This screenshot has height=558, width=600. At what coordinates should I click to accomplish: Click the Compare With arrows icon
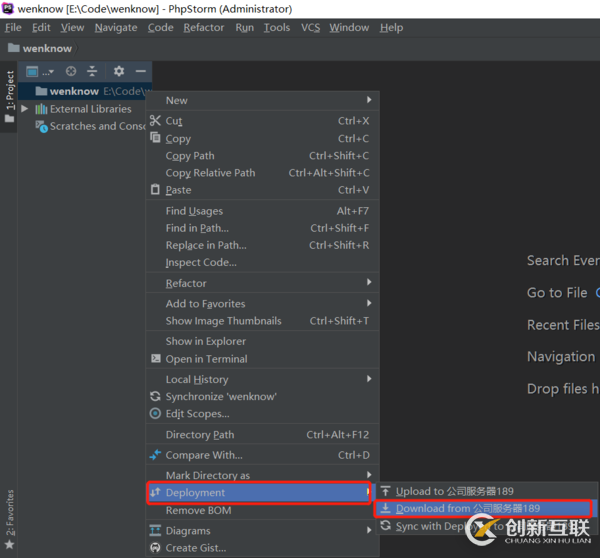[155, 455]
